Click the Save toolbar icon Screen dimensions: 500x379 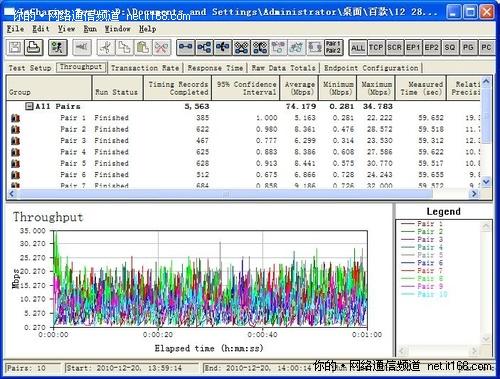tap(15, 48)
